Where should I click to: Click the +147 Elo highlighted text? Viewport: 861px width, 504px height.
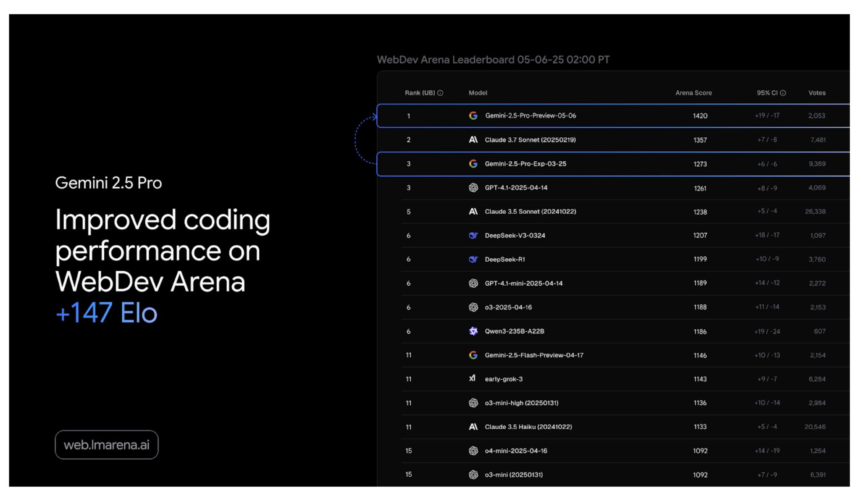(106, 313)
